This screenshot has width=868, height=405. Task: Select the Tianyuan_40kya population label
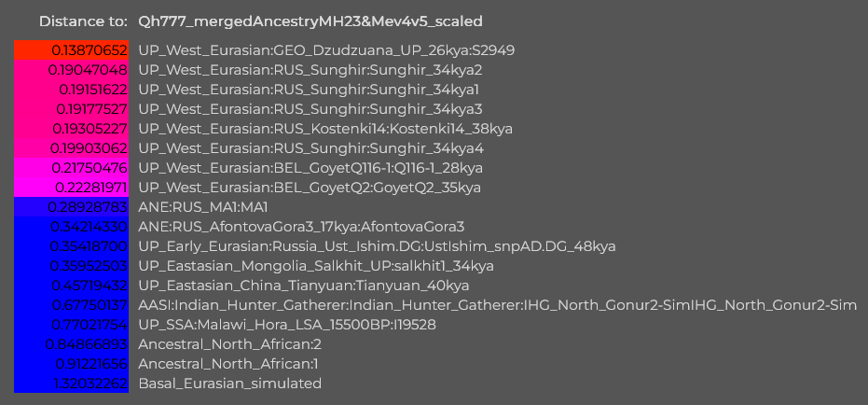point(304,286)
